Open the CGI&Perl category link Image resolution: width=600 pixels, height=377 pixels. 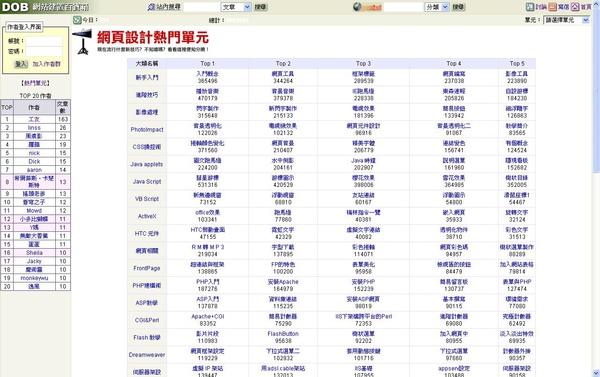tap(147, 320)
